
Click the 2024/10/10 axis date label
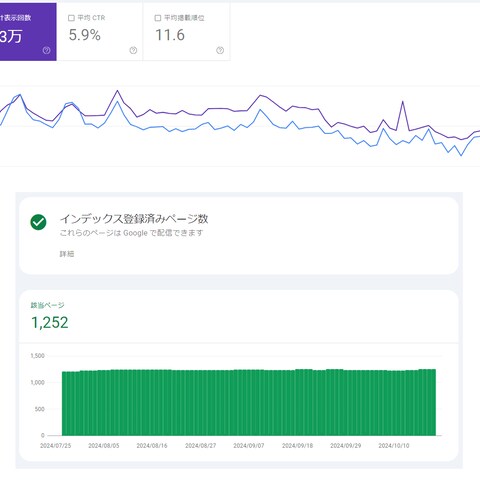pyautogui.click(x=394, y=446)
